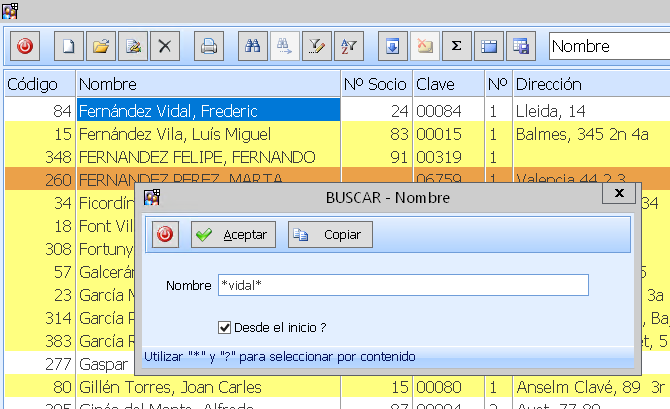Create a new record with blank page icon
Viewport: 670px width, 409px height.
tap(69, 46)
